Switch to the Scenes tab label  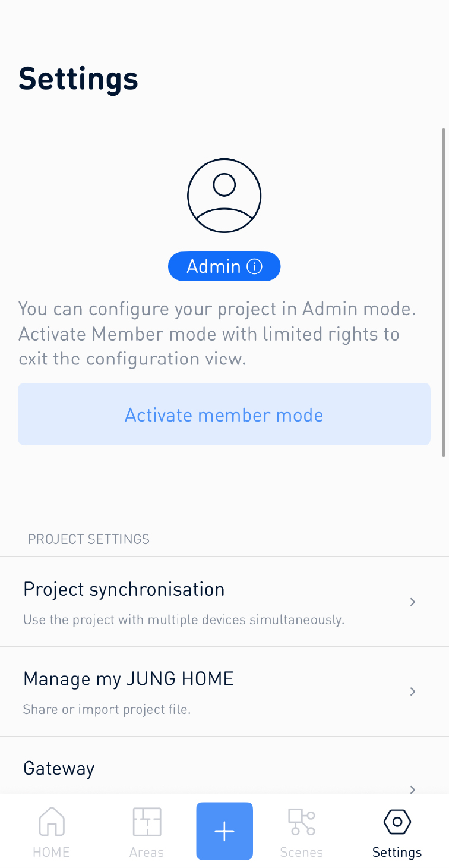click(302, 852)
